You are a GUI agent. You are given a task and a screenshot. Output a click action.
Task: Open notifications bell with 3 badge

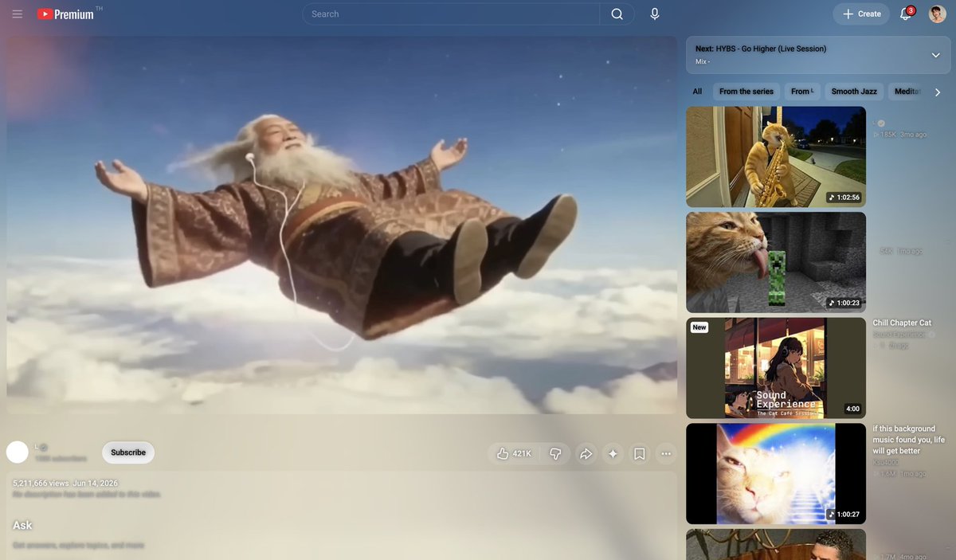pyautogui.click(x=906, y=14)
